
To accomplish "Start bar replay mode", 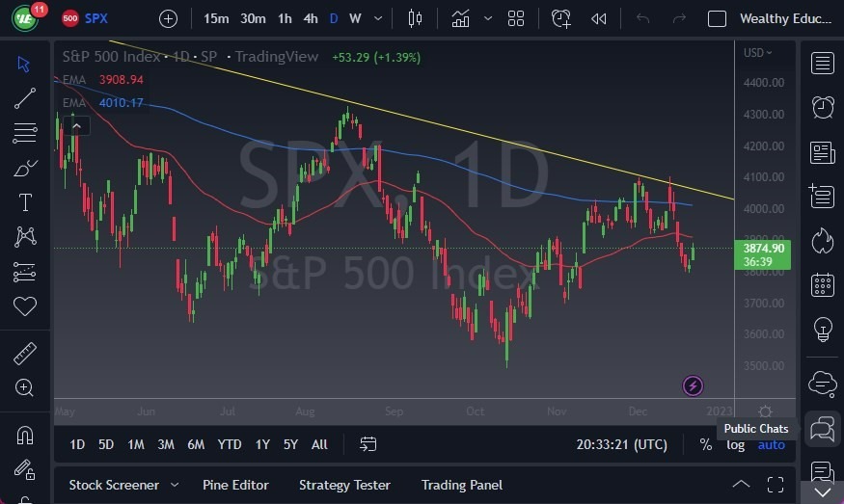I will 599,19.
